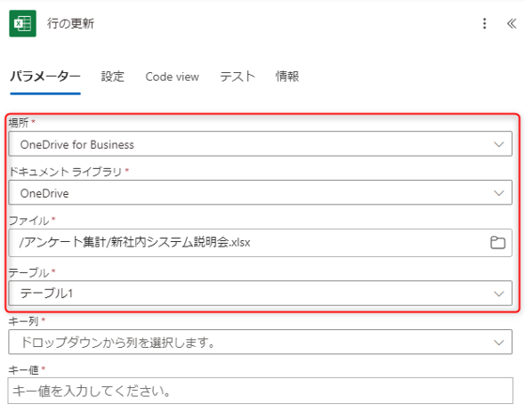Switch to the パラメーター tab

[x=44, y=77]
